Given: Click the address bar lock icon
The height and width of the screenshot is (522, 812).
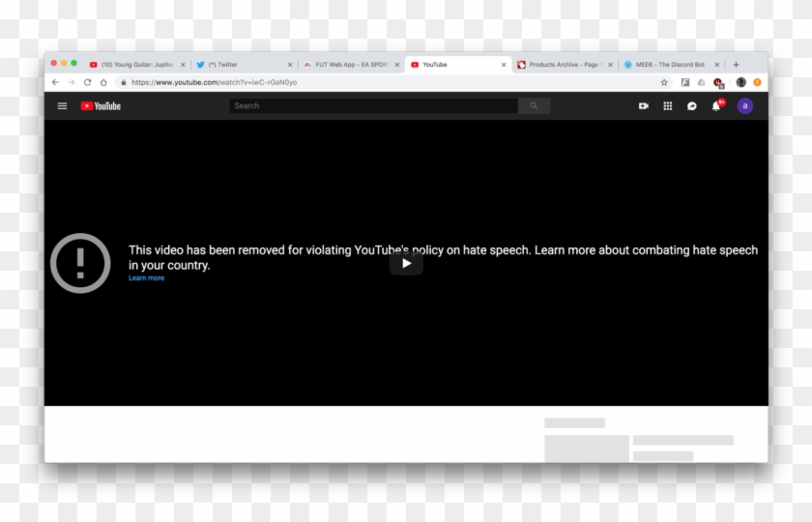Looking at the screenshot, I should point(124,82).
